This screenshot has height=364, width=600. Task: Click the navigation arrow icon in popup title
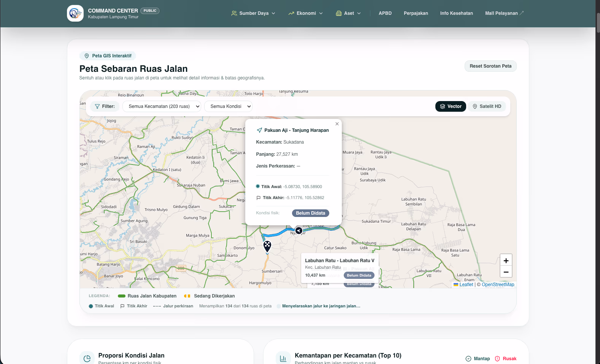259,130
